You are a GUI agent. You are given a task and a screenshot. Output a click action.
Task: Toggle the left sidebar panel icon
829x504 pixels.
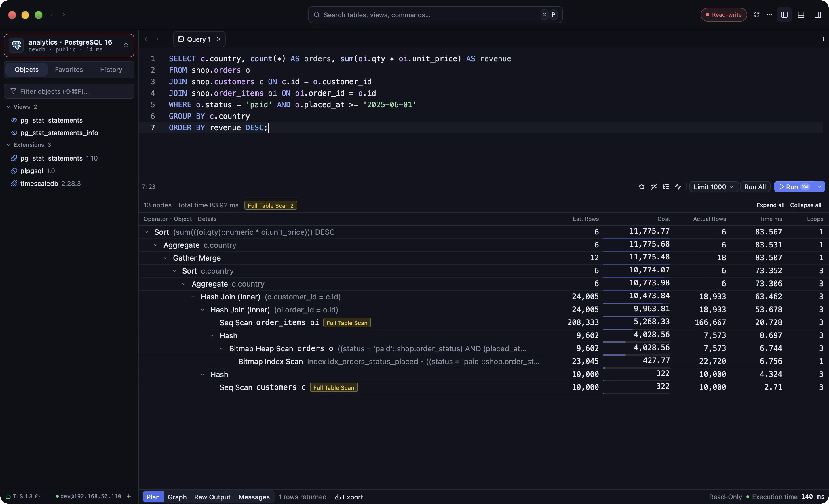(x=784, y=15)
